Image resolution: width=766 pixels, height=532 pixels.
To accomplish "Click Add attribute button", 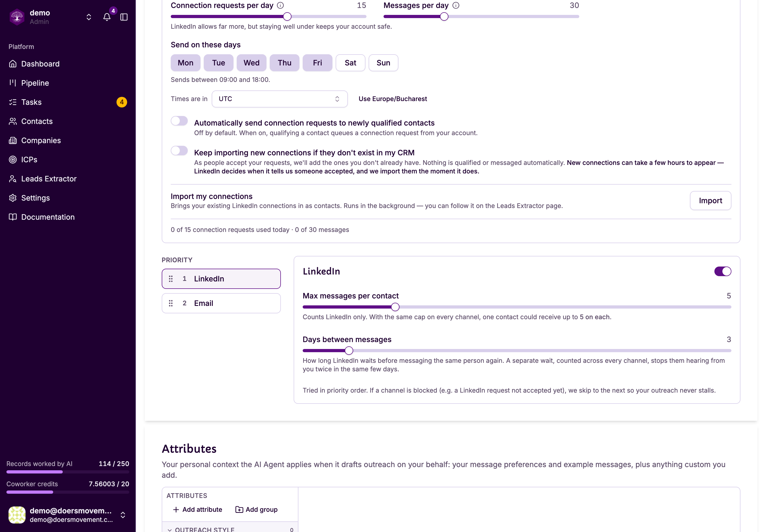I will (197, 509).
